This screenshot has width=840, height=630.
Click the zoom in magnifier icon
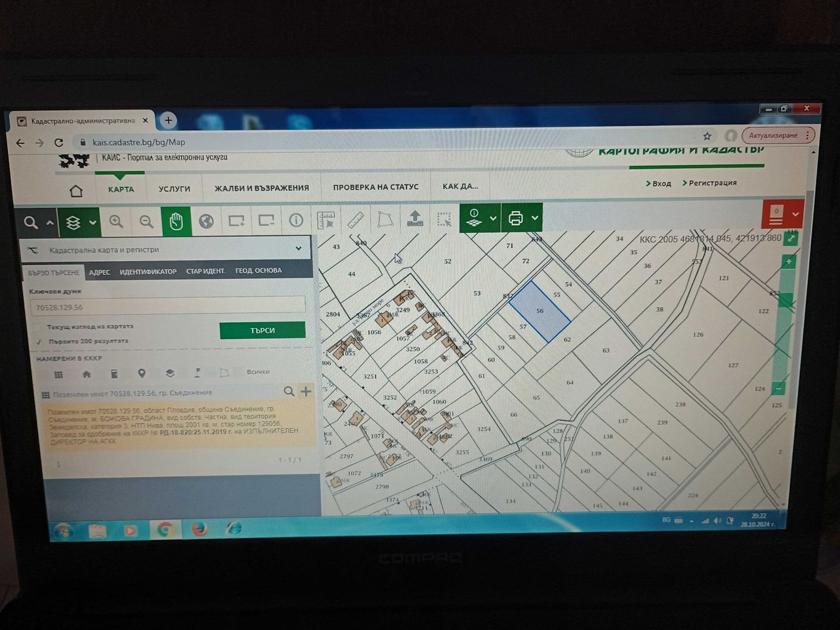pyautogui.click(x=116, y=222)
